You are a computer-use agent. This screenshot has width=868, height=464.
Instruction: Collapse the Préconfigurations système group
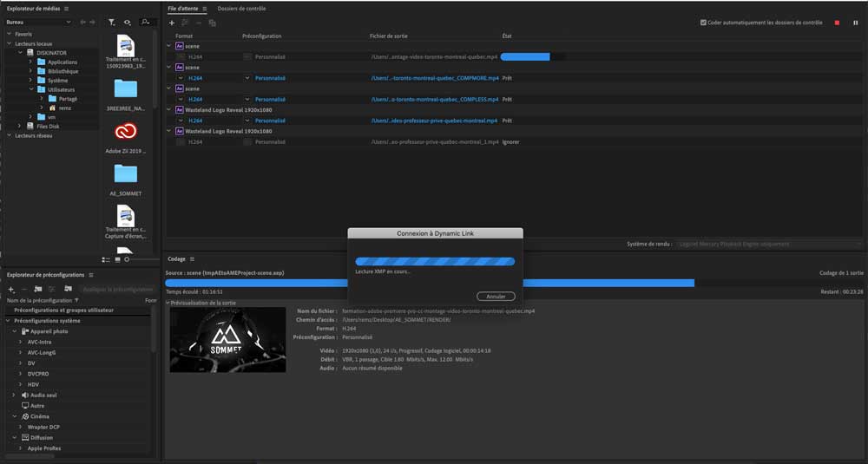click(9, 321)
